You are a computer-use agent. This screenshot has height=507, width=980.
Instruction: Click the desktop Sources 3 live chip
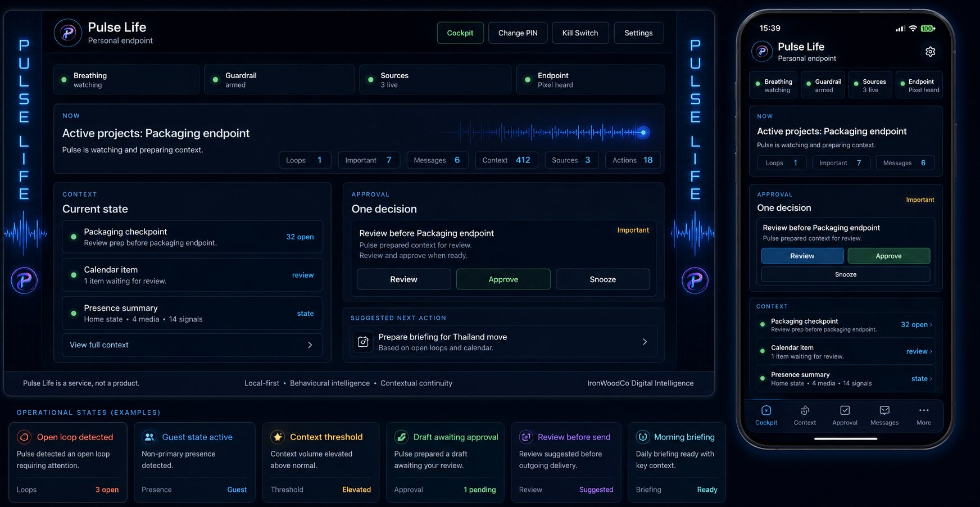click(435, 79)
